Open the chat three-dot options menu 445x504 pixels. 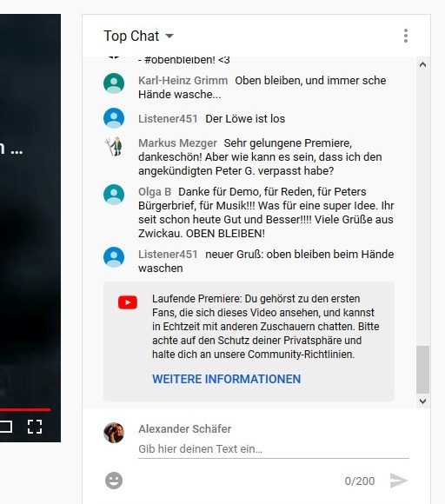[x=406, y=36]
